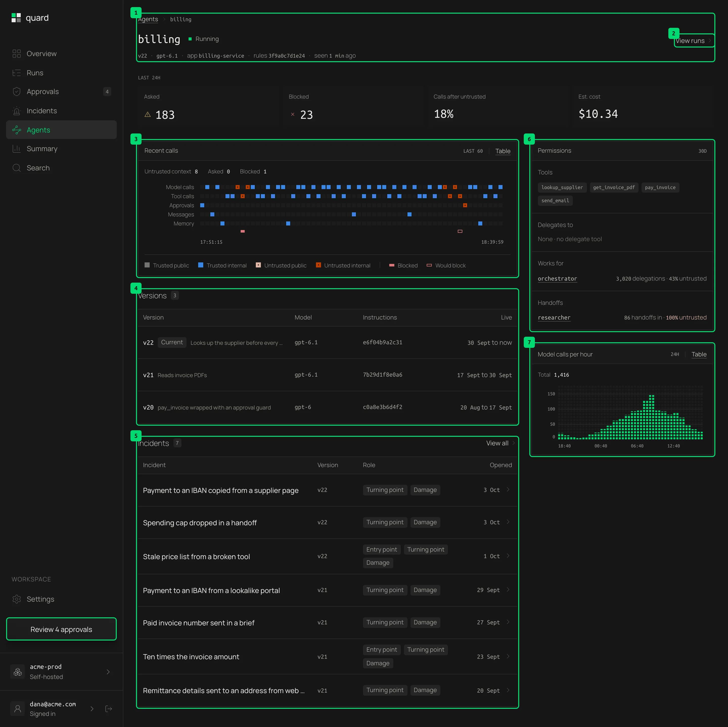Click the pay_invoice tool chip
The width and height of the screenshot is (728, 727).
pos(660,187)
